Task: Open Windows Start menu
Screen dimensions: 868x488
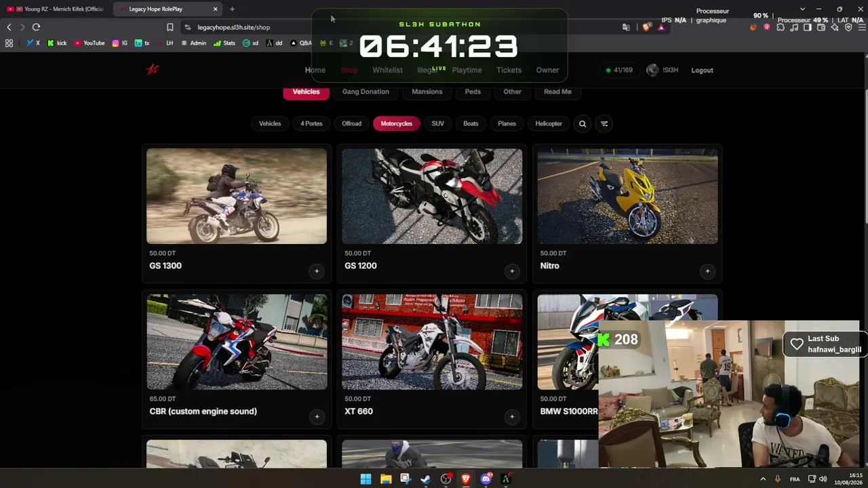Action: (366, 479)
